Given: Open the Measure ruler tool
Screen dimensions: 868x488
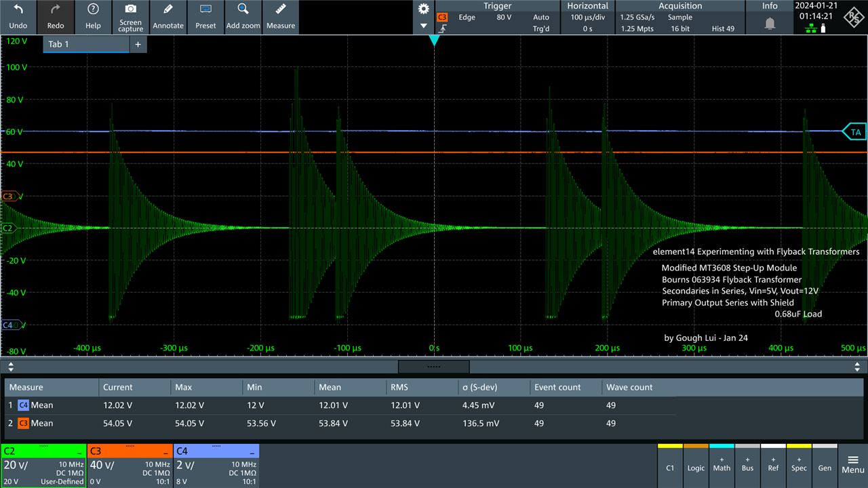Looking at the screenshot, I should coord(281,17).
